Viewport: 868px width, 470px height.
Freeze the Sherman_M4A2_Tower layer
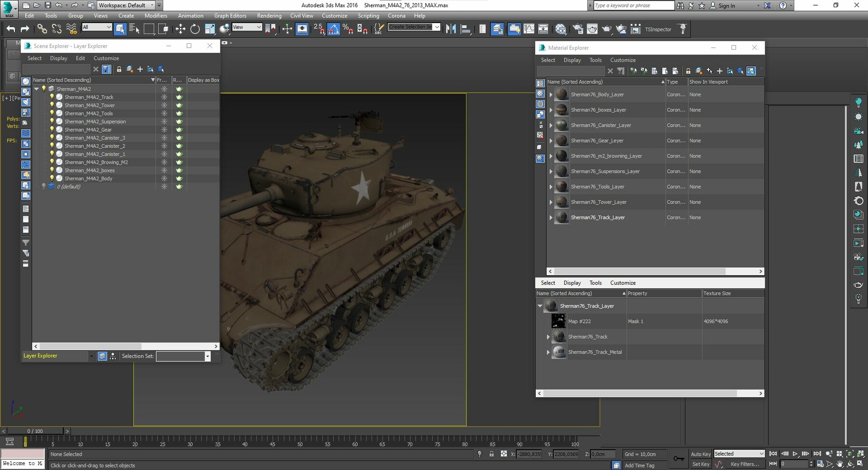(x=164, y=105)
